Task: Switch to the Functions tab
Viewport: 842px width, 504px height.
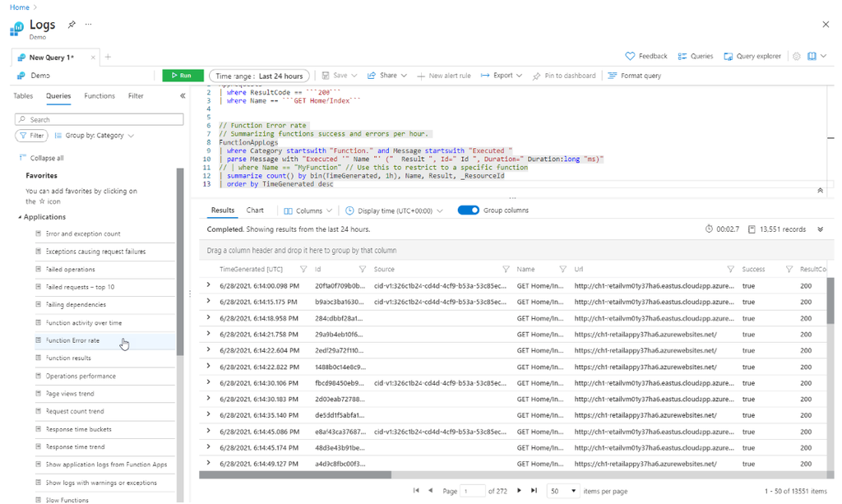Action: click(x=99, y=95)
